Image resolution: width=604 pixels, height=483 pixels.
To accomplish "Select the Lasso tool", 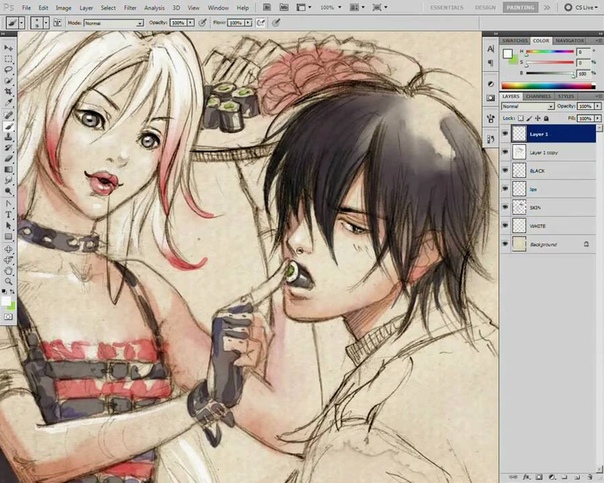I will [8, 70].
